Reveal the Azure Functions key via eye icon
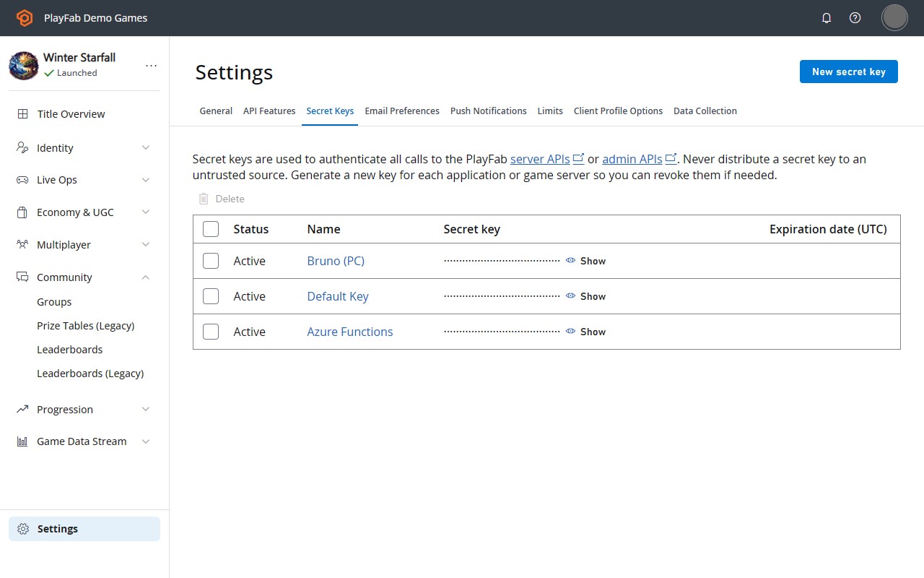 tap(571, 332)
